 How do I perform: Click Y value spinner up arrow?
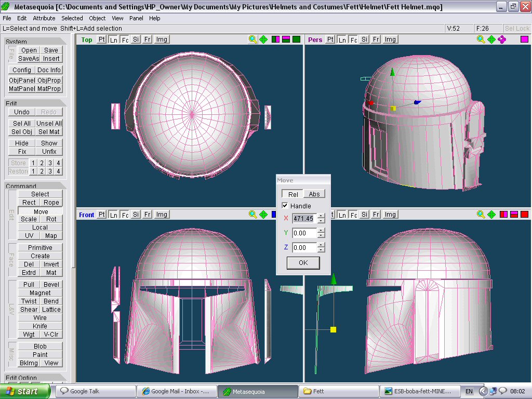321,230
